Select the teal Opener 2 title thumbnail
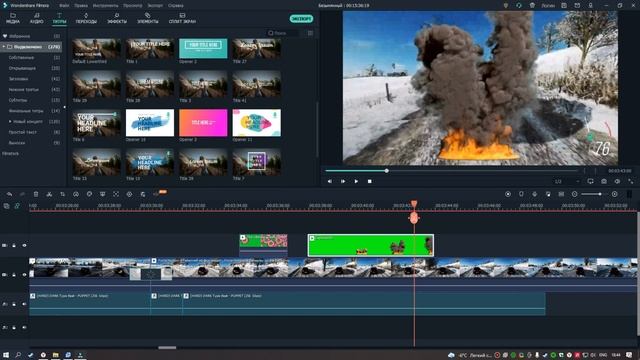 (x=203, y=49)
